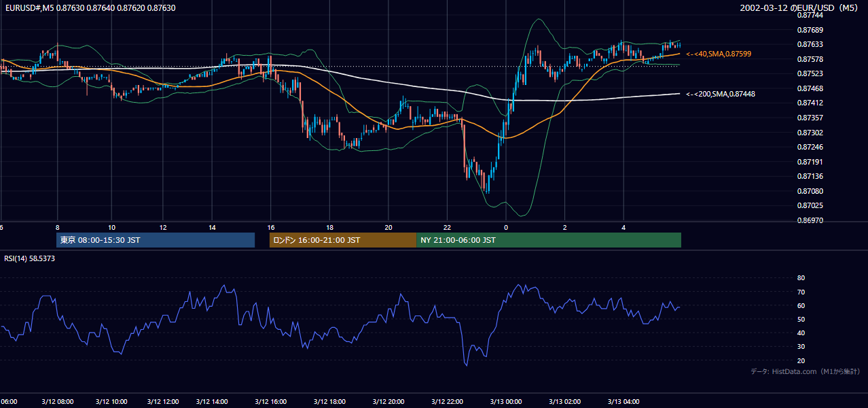The width and height of the screenshot is (868, 408).
Task: Click hour label 18 under price chart
Action: point(329,228)
